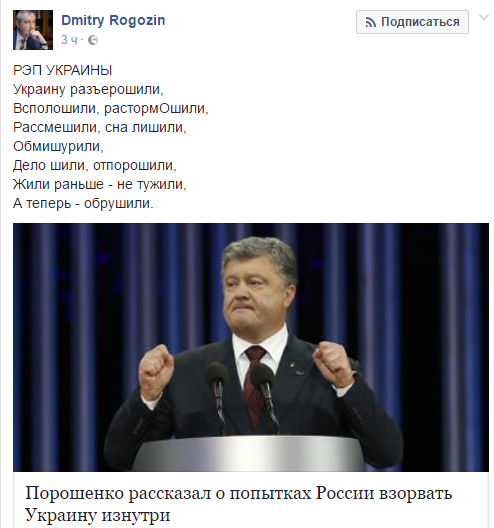The height and width of the screenshot is (528, 494).
Task: Click the RSS feed icon in Подписаться
Action: pyautogui.click(x=370, y=23)
